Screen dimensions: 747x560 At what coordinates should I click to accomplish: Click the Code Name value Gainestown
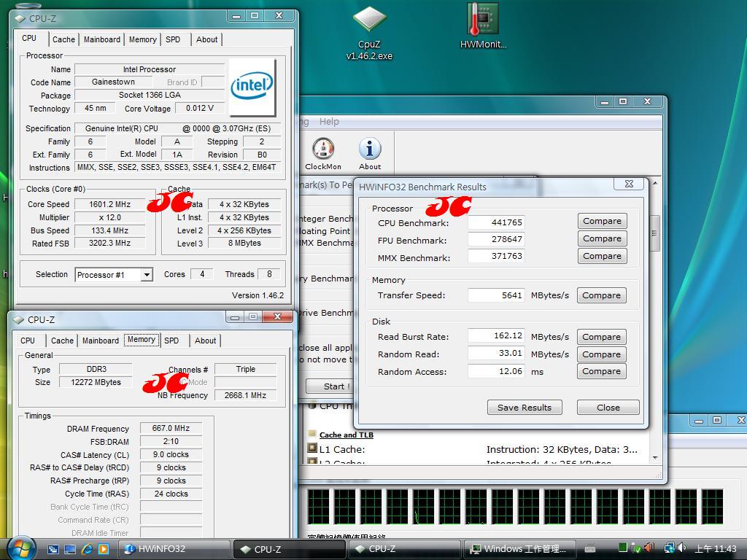pos(113,82)
